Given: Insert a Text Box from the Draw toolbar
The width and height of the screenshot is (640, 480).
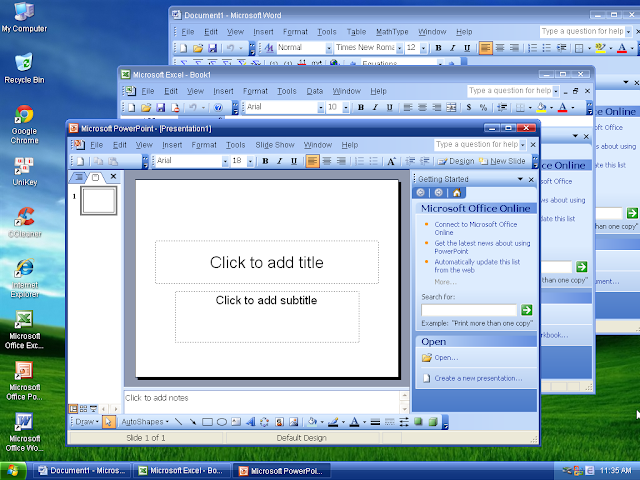Looking at the screenshot, I should [x=236, y=422].
